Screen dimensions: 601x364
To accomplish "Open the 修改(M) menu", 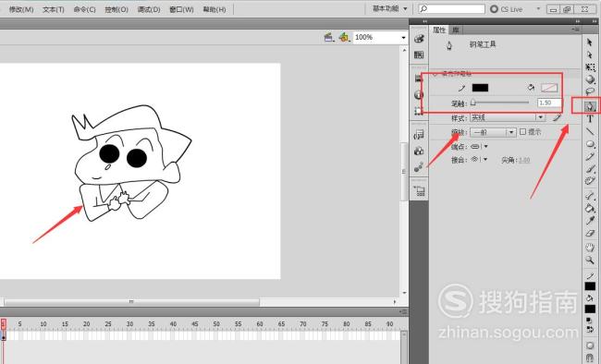I will point(21,9).
